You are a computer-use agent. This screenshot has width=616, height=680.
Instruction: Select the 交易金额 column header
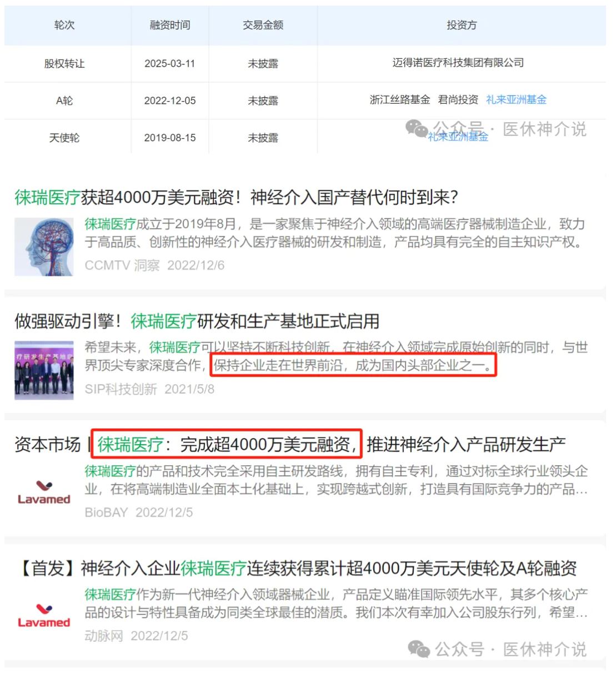[263, 25]
